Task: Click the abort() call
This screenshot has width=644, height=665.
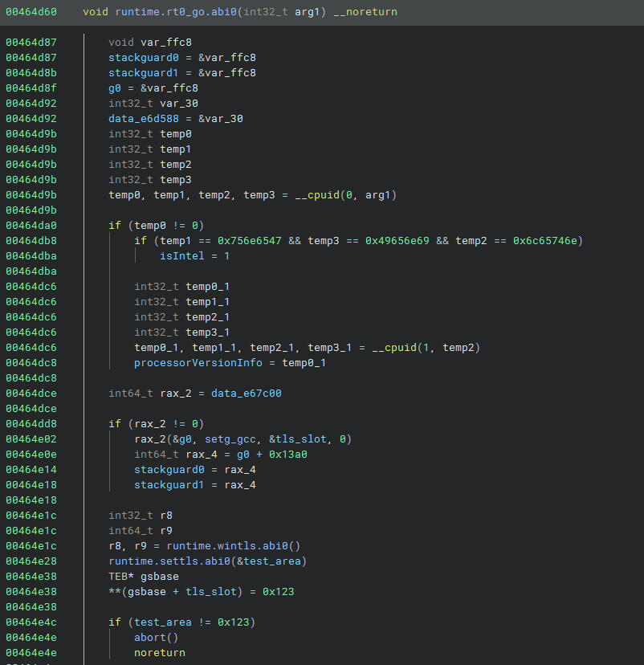Action: 157,638
